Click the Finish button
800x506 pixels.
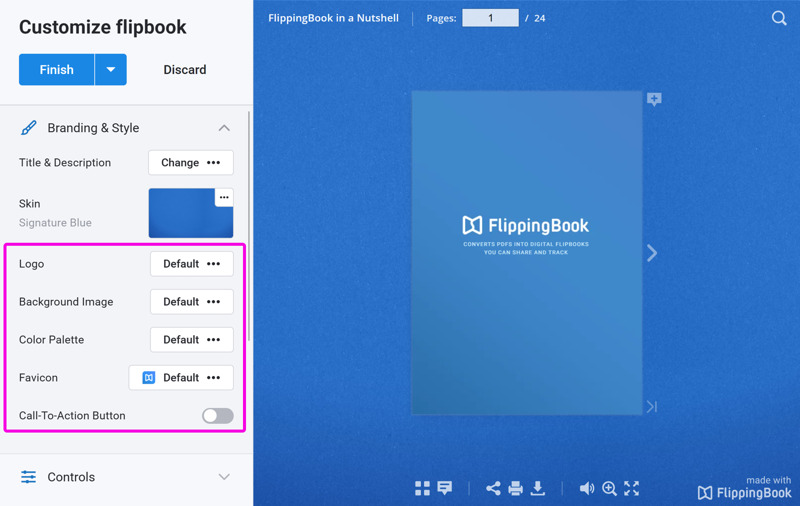coord(57,69)
